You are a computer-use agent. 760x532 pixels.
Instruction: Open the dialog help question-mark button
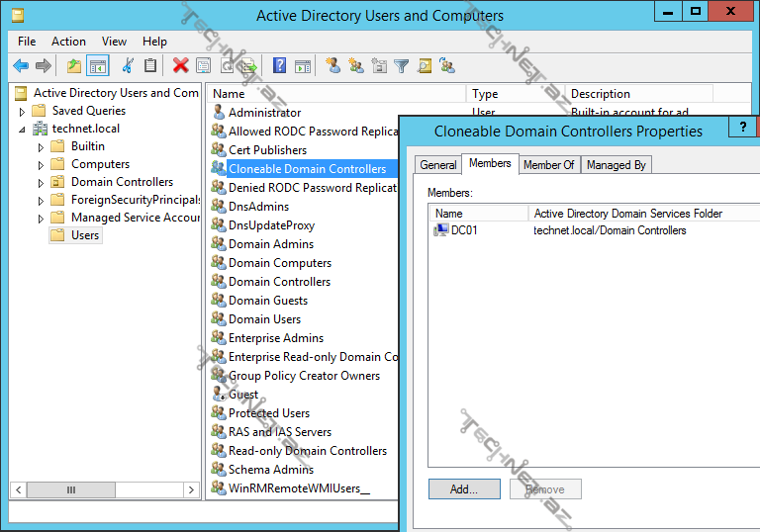click(743, 128)
